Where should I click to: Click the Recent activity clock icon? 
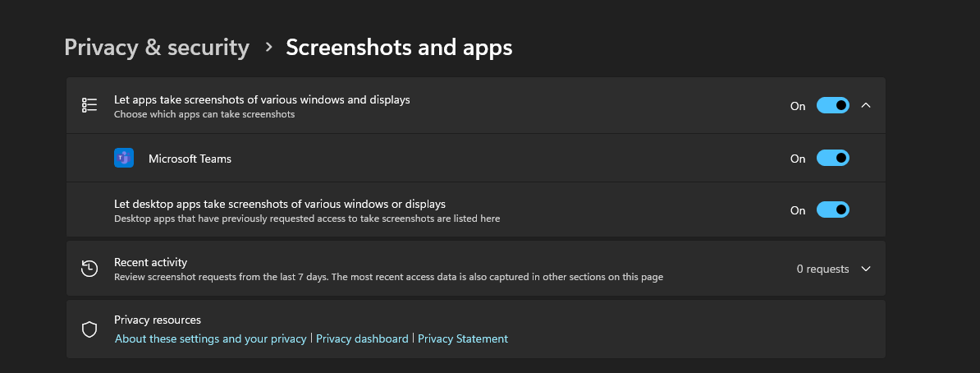point(89,269)
